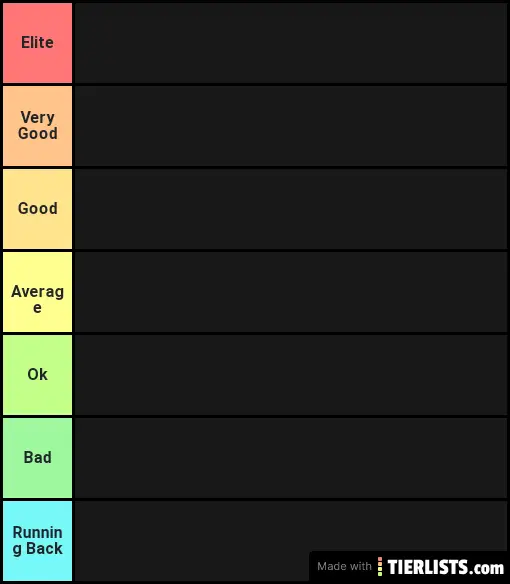Open the TIERLISTS.com watermark link
Image resolution: width=510 pixels, height=584 pixels.
[446, 567]
